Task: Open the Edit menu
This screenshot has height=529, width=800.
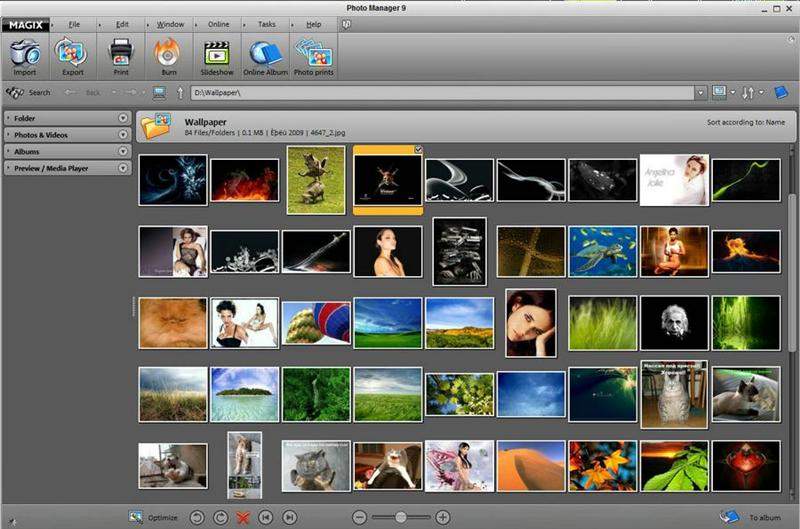Action: [x=122, y=24]
